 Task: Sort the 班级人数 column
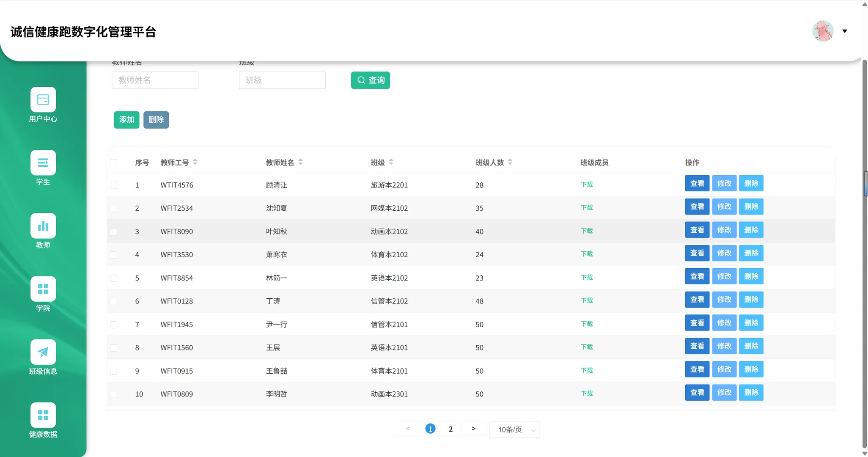[511, 162]
